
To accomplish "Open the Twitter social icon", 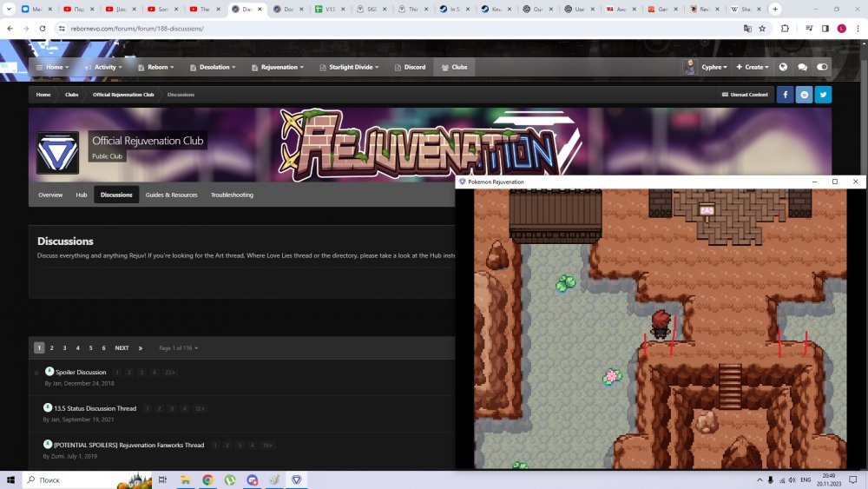I will pyautogui.click(x=823, y=95).
